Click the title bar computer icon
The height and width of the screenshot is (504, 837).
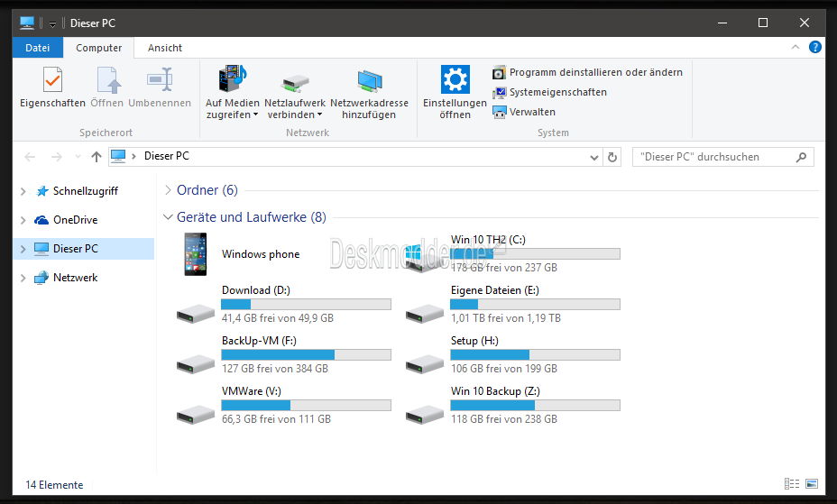pyautogui.click(x=27, y=23)
